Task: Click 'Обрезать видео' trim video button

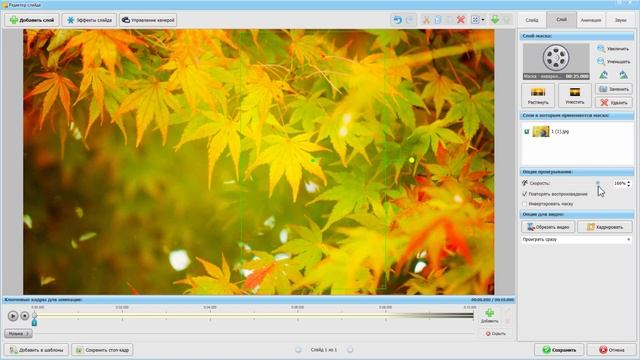Action: point(548,227)
